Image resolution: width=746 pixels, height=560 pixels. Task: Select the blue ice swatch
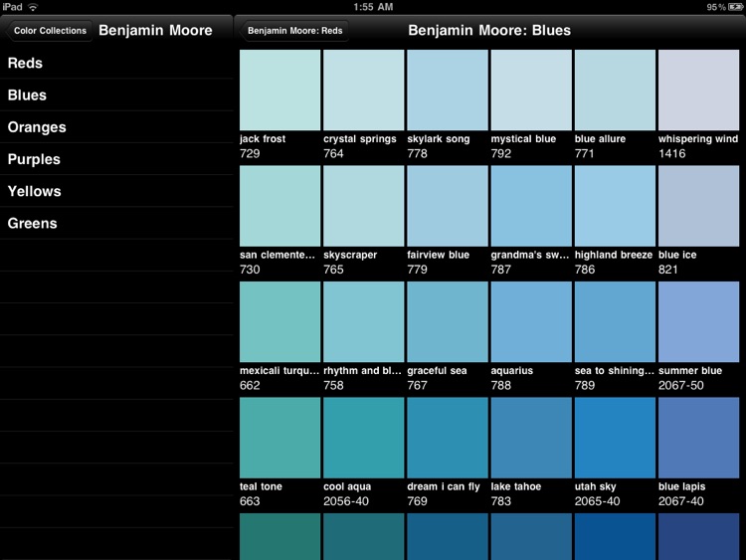click(x=698, y=206)
